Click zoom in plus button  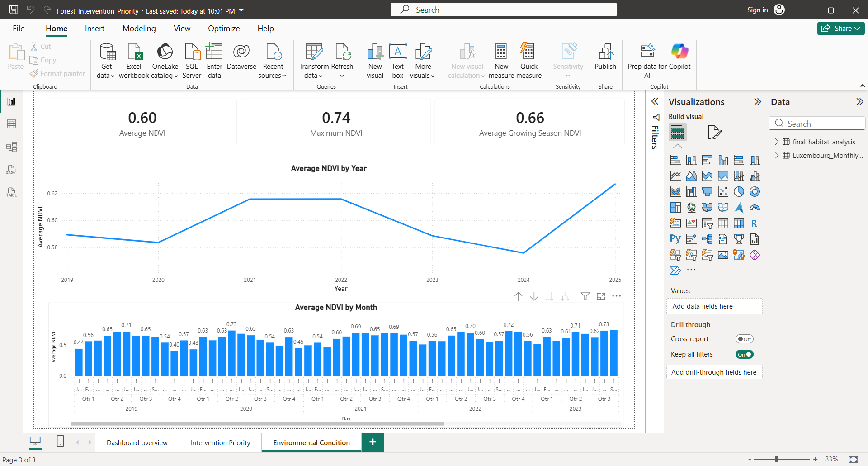pos(815,459)
